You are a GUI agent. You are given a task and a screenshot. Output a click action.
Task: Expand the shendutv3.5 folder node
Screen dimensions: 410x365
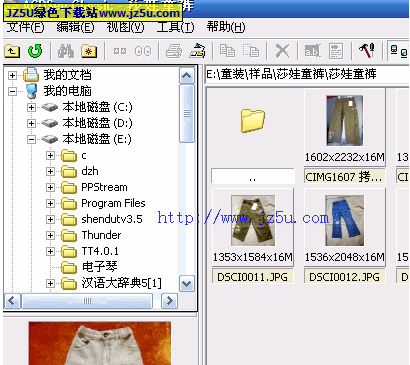(x=50, y=219)
